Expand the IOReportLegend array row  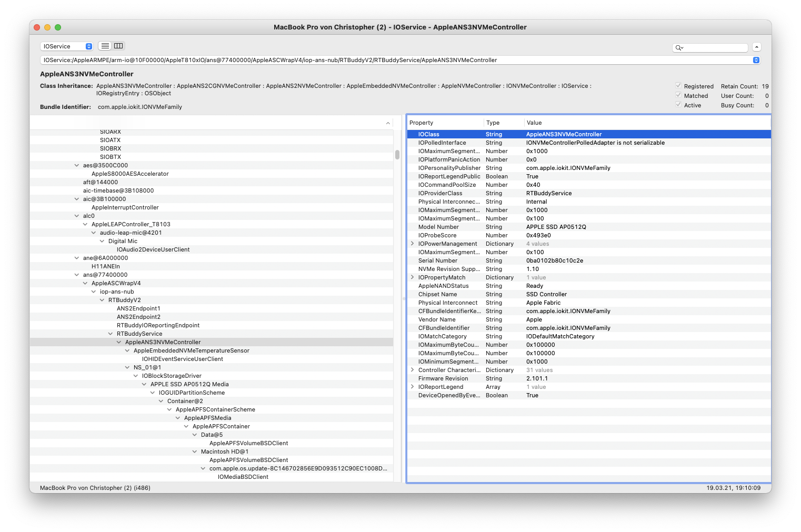[412, 387]
